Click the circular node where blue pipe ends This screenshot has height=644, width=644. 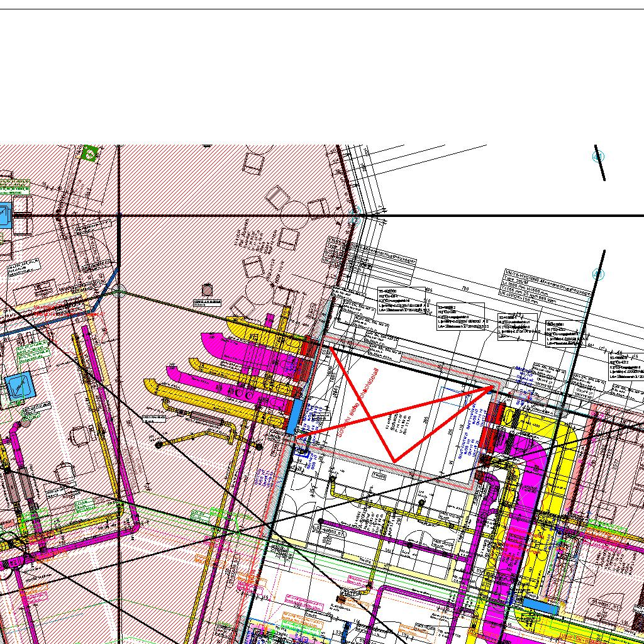(x=118, y=291)
